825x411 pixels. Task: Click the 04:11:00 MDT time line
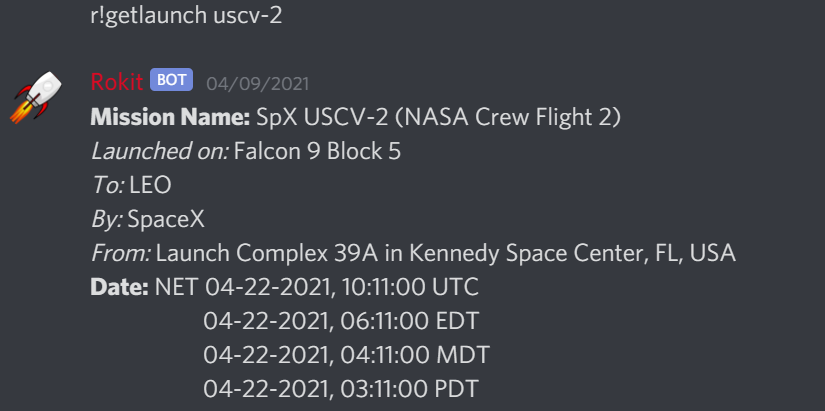coord(346,356)
